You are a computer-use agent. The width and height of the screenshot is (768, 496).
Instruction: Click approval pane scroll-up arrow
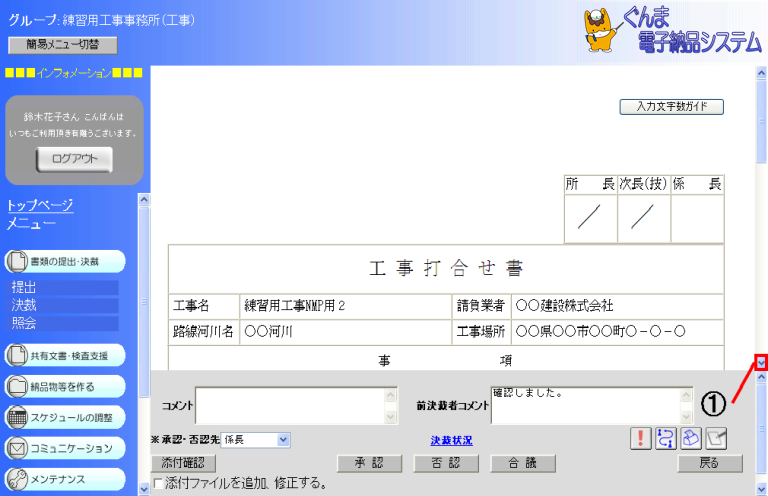click(761, 377)
